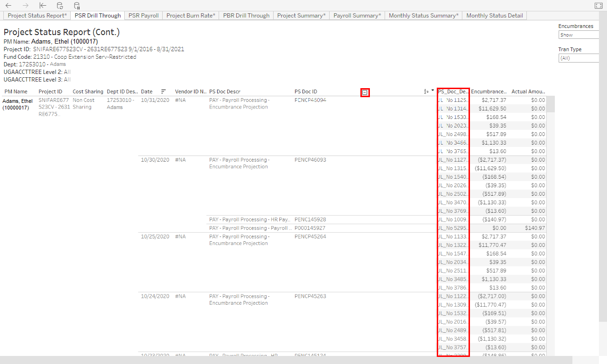Collapse PS Doc ID column via minus icon
This screenshot has width=607, height=364.
click(x=365, y=93)
